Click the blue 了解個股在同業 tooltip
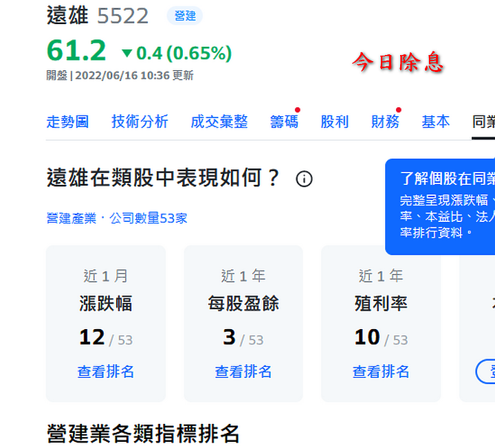This screenshot has height=448, width=495. [440, 207]
